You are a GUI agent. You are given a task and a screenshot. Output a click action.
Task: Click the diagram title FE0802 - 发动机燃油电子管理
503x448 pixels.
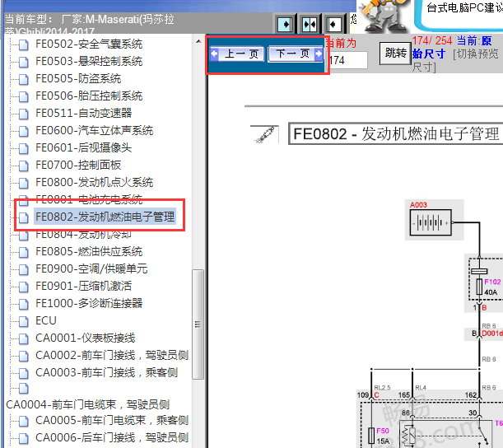[x=396, y=133]
